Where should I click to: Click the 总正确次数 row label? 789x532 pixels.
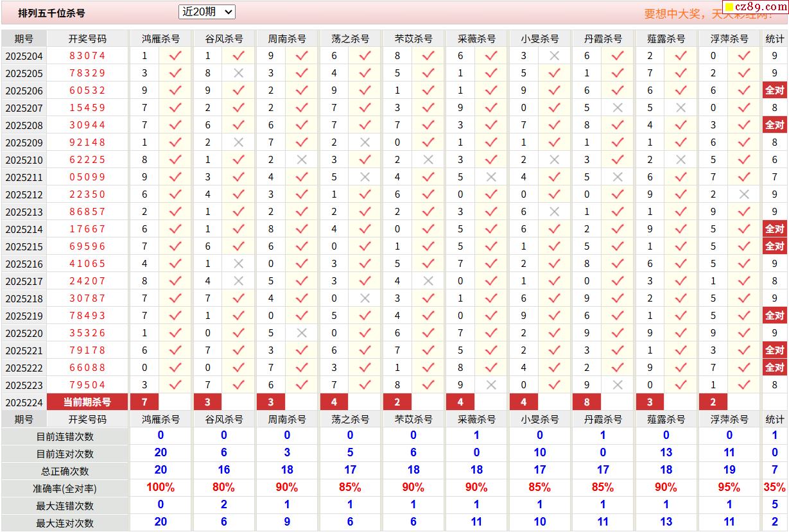[65, 471]
